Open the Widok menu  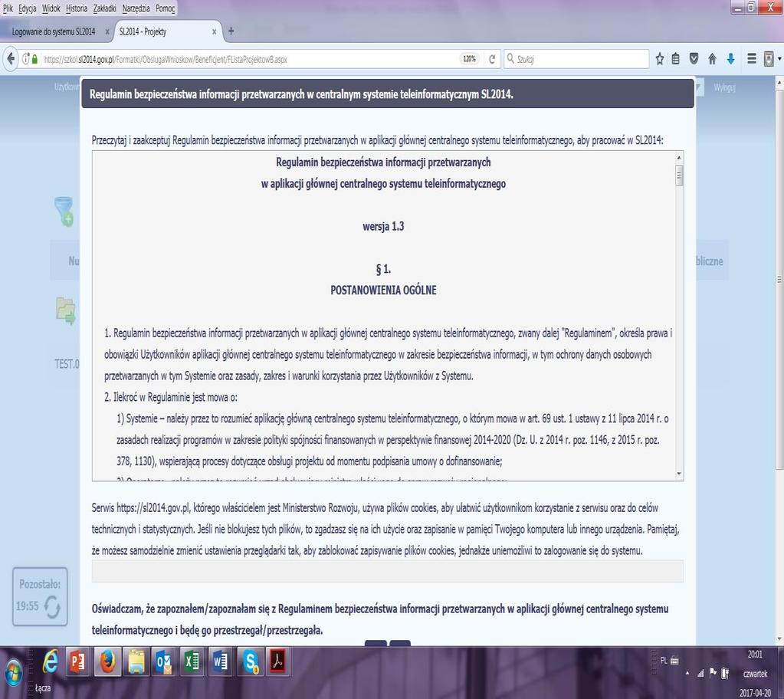(x=51, y=8)
